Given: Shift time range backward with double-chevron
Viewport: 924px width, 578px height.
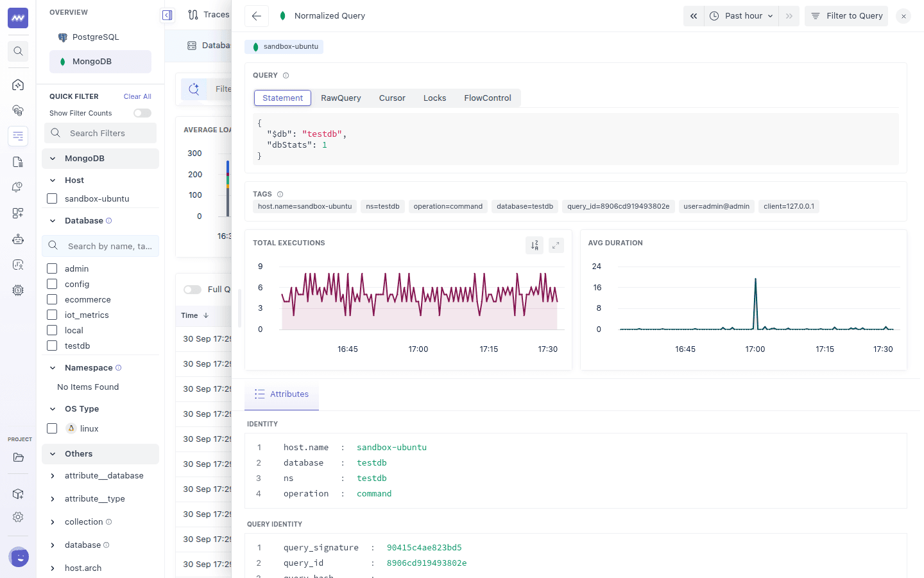Looking at the screenshot, I should [694, 16].
